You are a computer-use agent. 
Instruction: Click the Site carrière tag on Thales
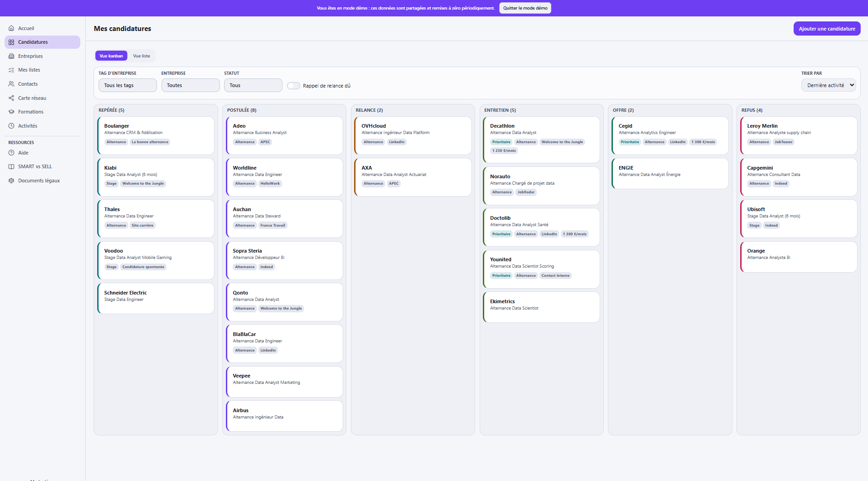142,225
